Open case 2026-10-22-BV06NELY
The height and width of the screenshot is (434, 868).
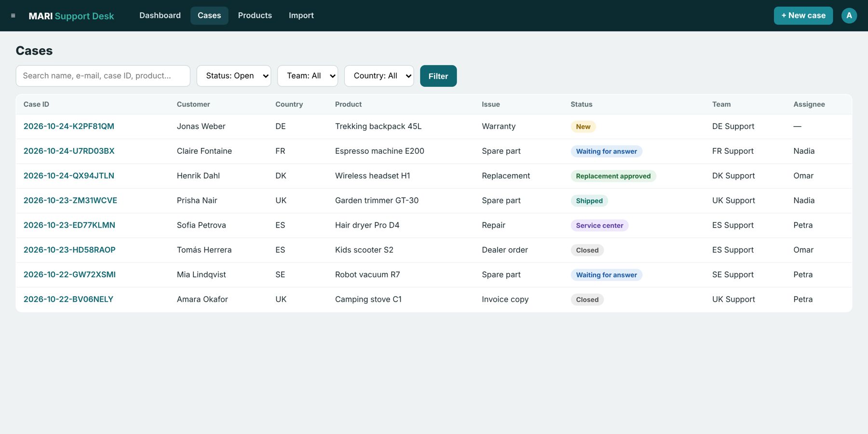[68, 299]
